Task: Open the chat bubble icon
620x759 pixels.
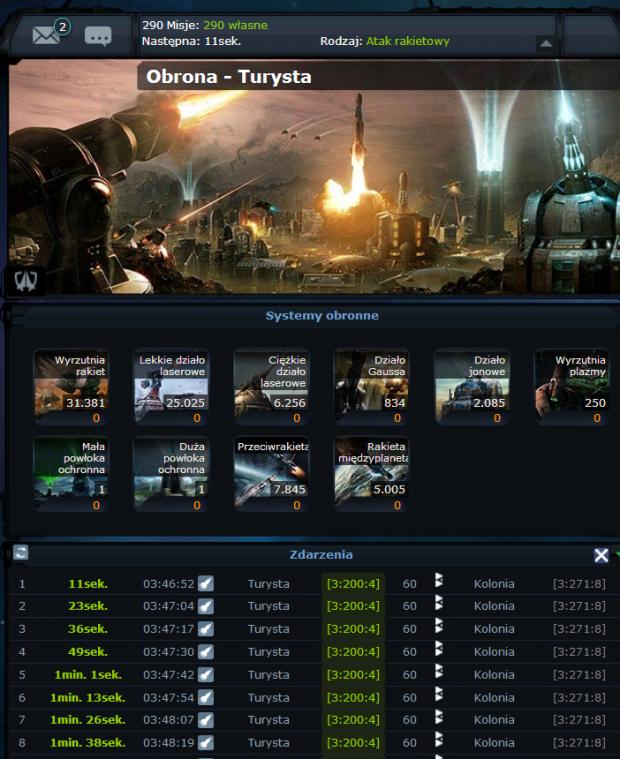Action: (98, 36)
